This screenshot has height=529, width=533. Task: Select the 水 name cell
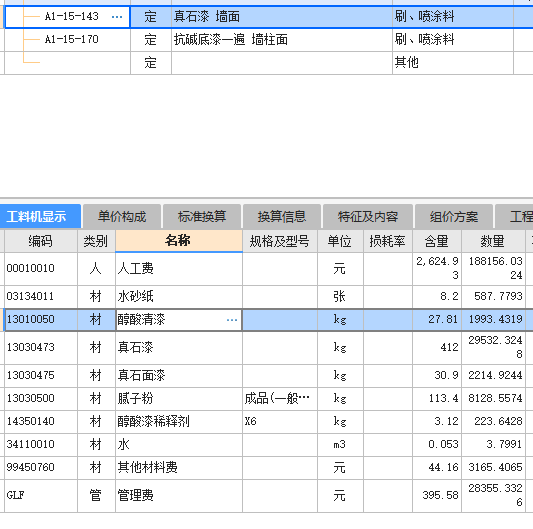(179, 444)
